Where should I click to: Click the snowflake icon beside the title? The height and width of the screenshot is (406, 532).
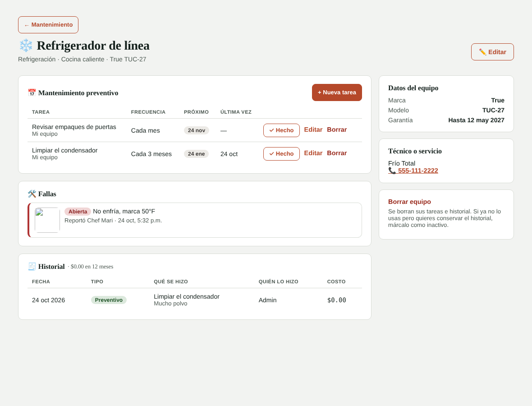26,46
